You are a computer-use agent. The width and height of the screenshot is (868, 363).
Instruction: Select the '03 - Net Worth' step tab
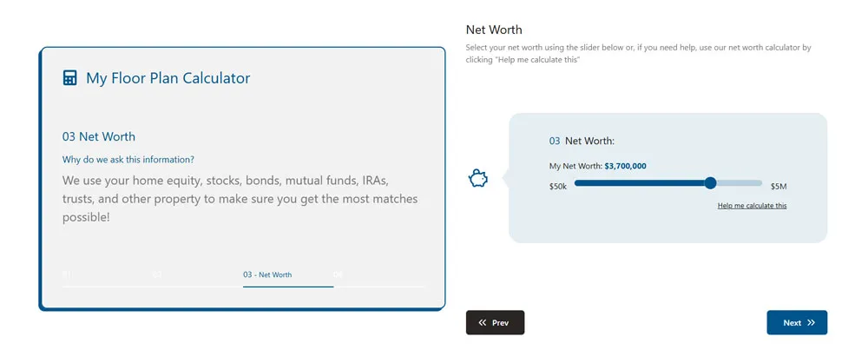[267, 275]
